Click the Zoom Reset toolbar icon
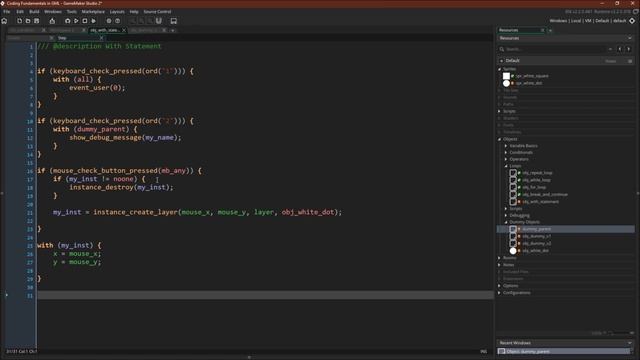Viewport: 640px width, 360px height. pos(141,21)
